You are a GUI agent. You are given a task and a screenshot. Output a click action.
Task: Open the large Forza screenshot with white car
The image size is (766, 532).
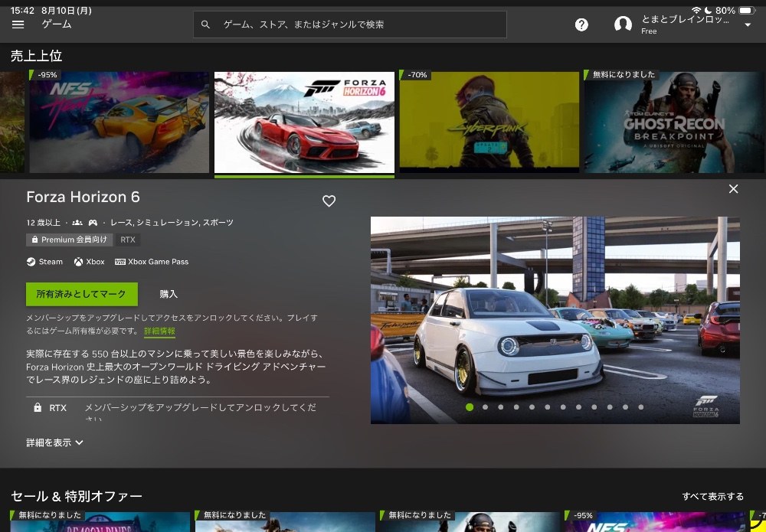tap(555, 320)
